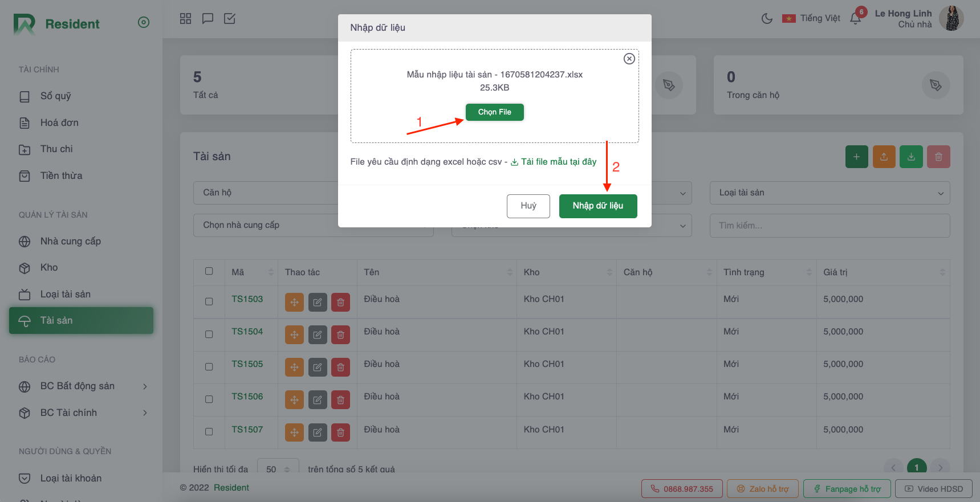Image resolution: width=980 pixels, height=502 pixels.
Task: Click the green add asset plus button
Action: [x=856, y=157]
